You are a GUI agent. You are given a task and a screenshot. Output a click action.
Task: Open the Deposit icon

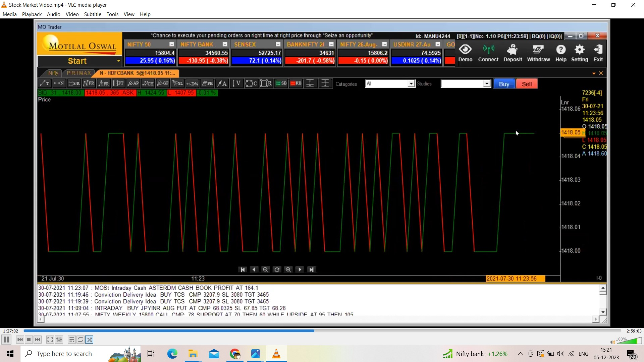pyautogui.click(x=513, y=53)
